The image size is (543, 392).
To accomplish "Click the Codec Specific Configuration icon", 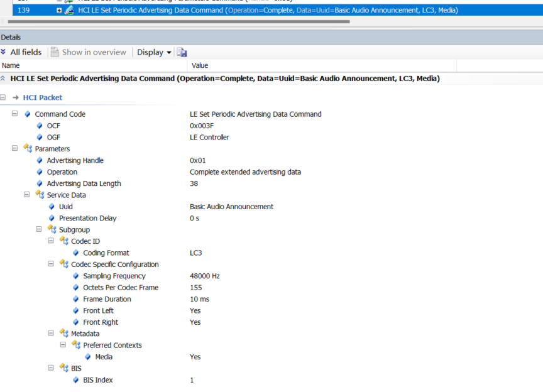I will click(64, 264).
